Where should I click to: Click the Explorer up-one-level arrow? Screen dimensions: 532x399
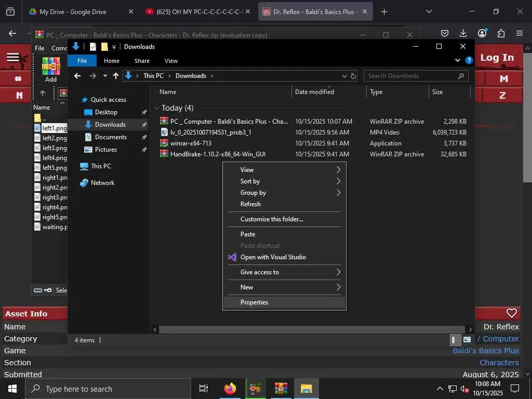(116, 76)
